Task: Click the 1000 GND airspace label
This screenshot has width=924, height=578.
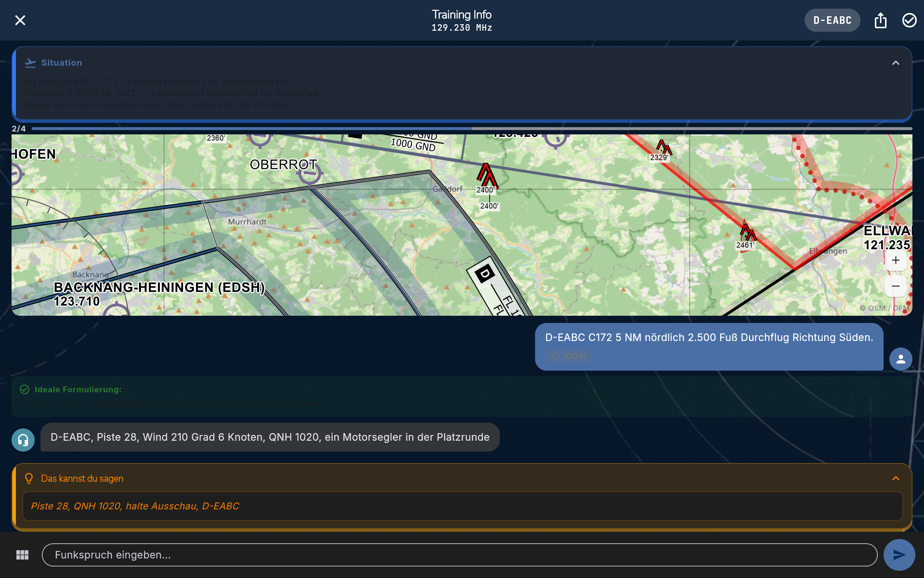Action: point(413,145)
